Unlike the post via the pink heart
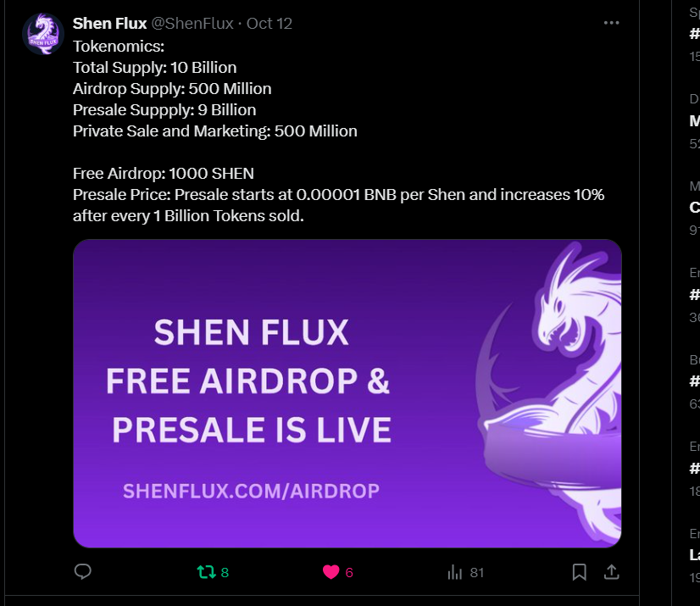The width and height of the screenshot is (700, 606). click(331, 572)
